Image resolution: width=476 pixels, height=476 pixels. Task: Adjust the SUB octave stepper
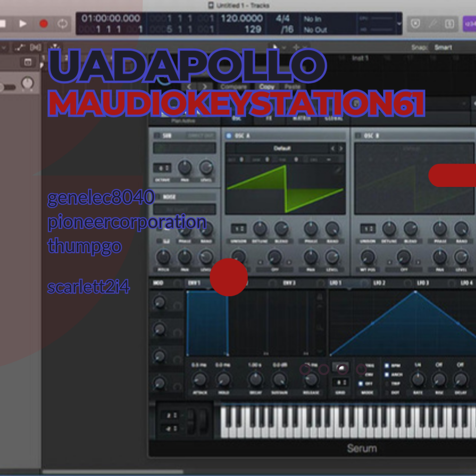tap(162, 168)
